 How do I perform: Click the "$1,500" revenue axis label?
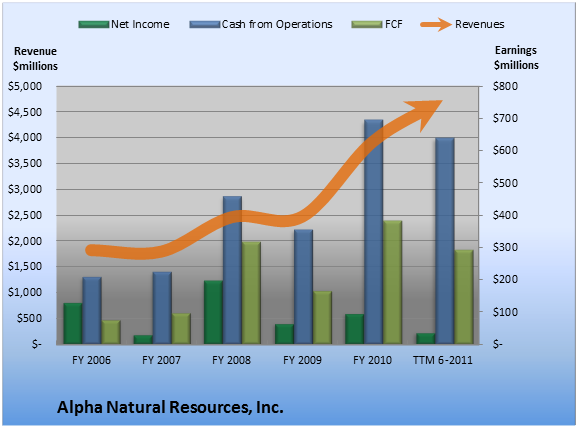click(x=25, y=267)
